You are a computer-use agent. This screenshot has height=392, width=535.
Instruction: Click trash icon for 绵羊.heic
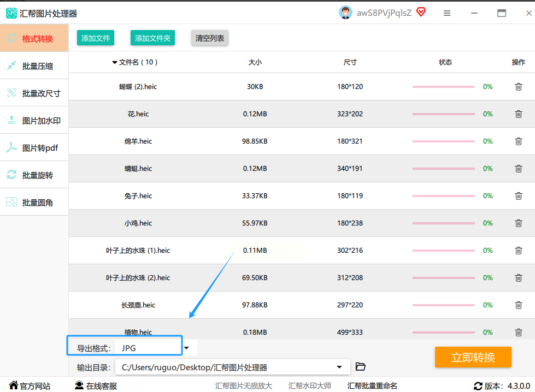click(x=518, y=141)
